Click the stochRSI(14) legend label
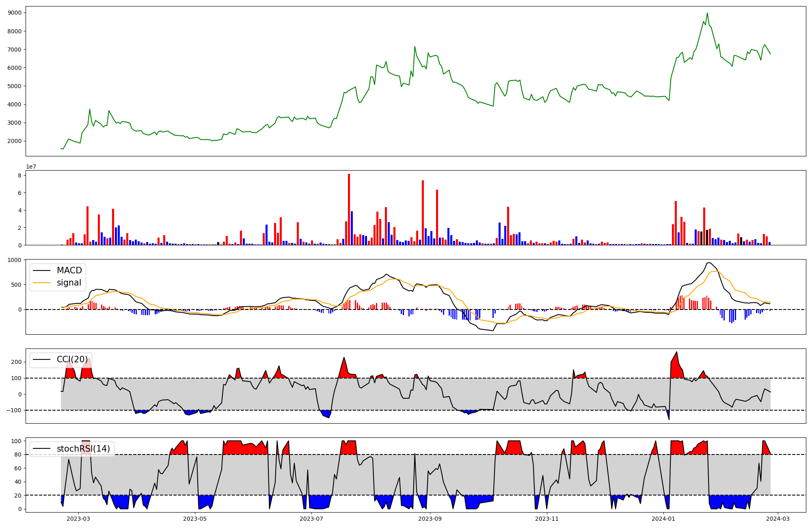The height and width of the screenshot is (528, 812). click(x=83, y=449)
